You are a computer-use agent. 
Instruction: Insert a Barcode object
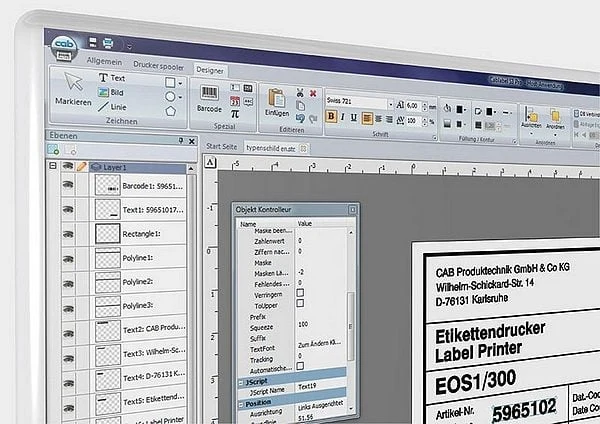point(209,99)
